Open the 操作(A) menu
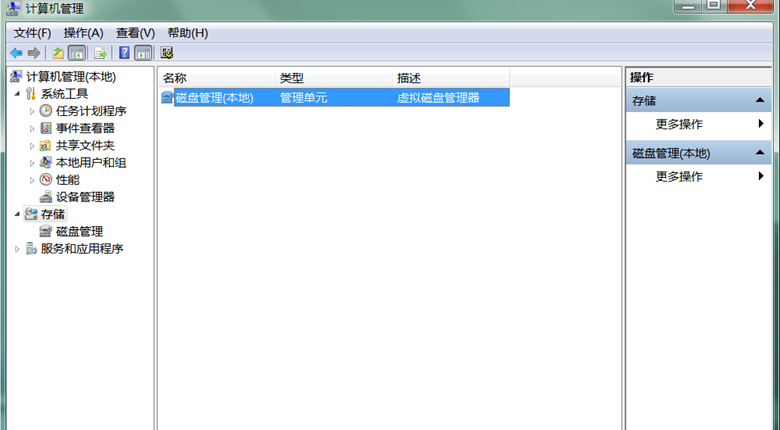 (x=83, y=33)
